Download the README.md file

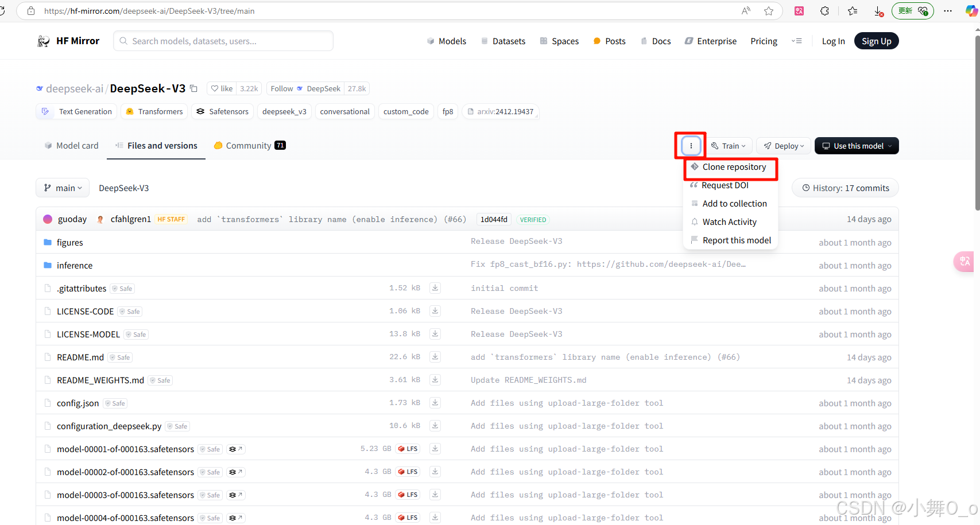pos(435,356)
